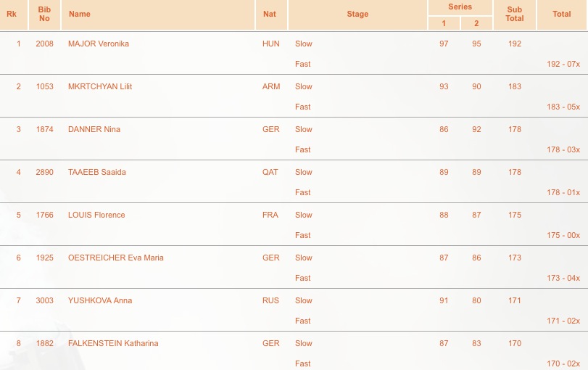Click FALKENSTEIN Katharina name
Viewport: 588px width, 370px height.
[113, 343]
